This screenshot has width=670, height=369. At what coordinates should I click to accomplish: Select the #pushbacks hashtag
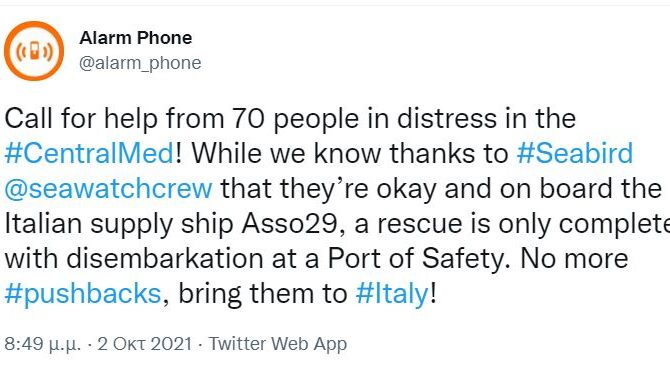click(83, 293)
